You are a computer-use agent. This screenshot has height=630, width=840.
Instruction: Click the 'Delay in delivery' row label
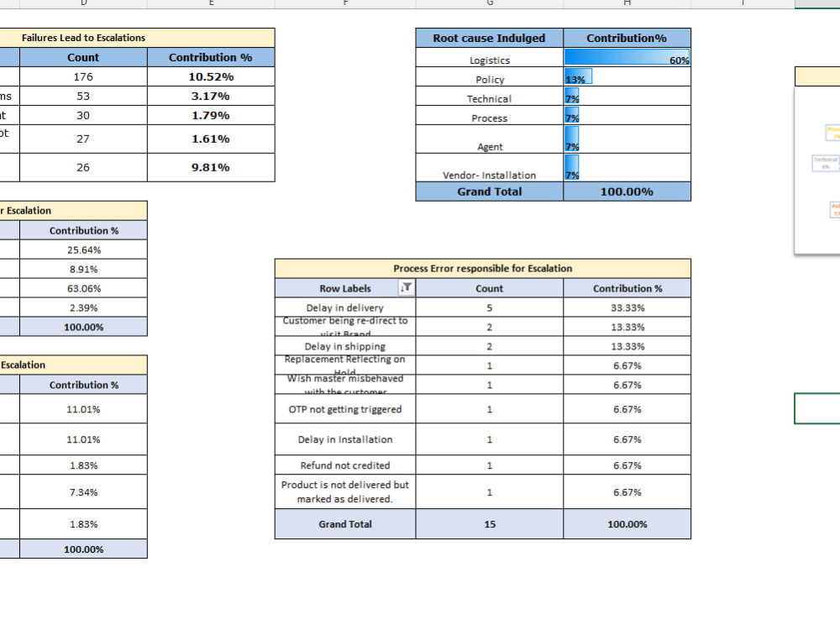(345, 307)
